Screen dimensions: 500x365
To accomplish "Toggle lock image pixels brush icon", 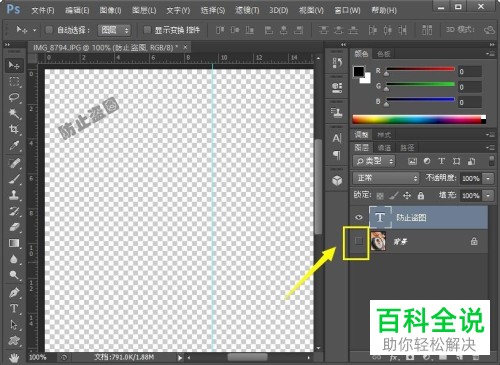I will pos(394,196).
